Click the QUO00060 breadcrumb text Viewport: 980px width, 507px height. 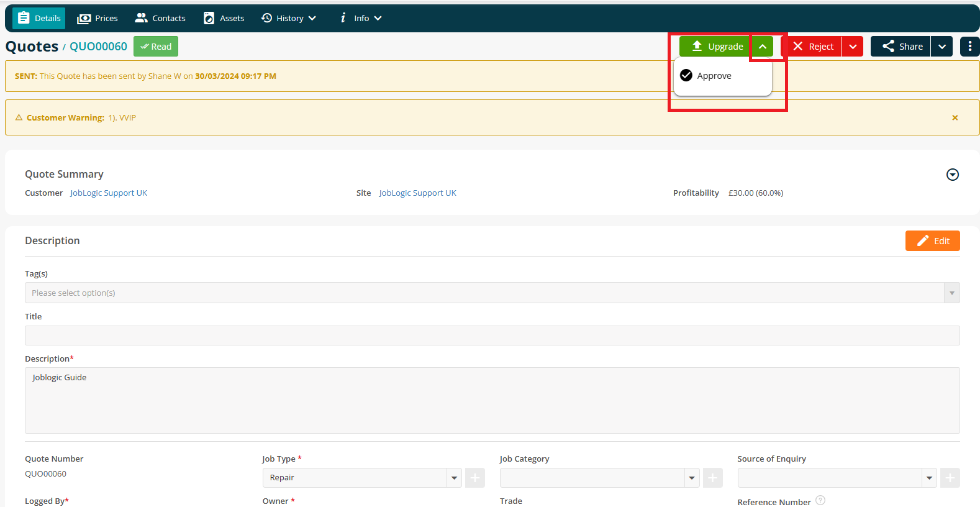tap(98, 47)
